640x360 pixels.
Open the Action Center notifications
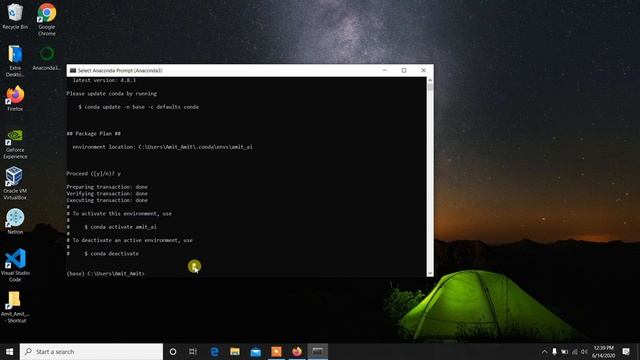point(626,351)
